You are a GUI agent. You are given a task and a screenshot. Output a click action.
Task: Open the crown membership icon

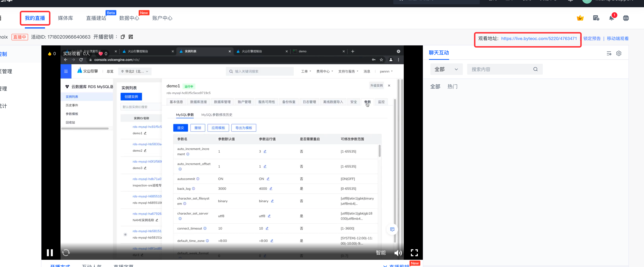pos(580,18)
